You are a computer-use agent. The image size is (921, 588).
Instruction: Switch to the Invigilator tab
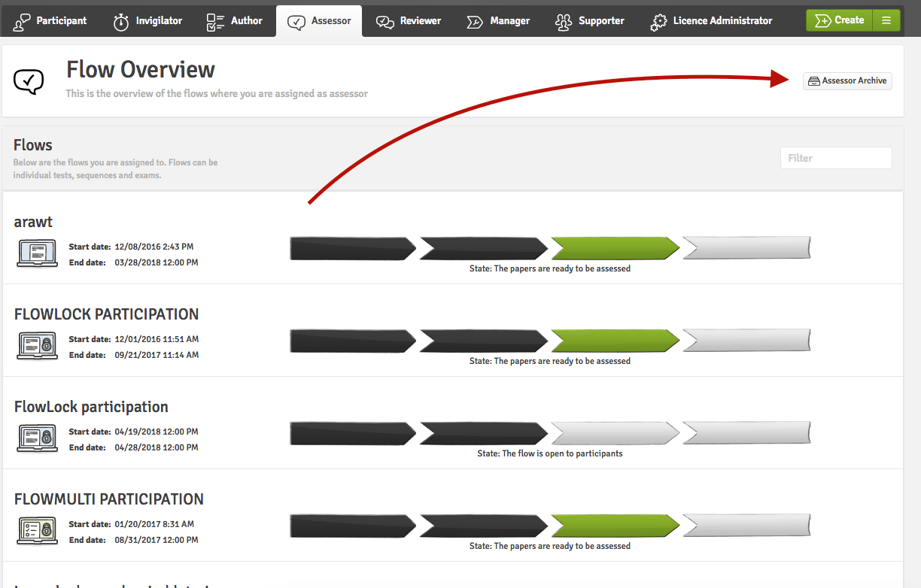click(x=147, y=21)
